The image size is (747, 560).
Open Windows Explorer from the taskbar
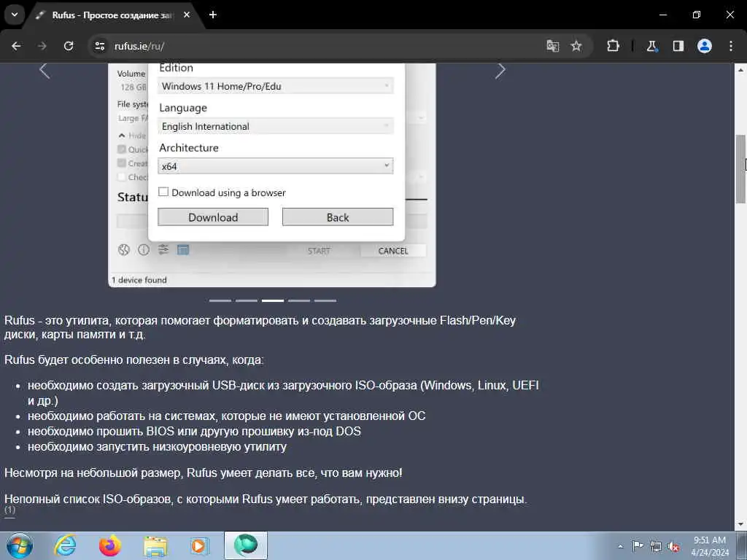[156, 546]
